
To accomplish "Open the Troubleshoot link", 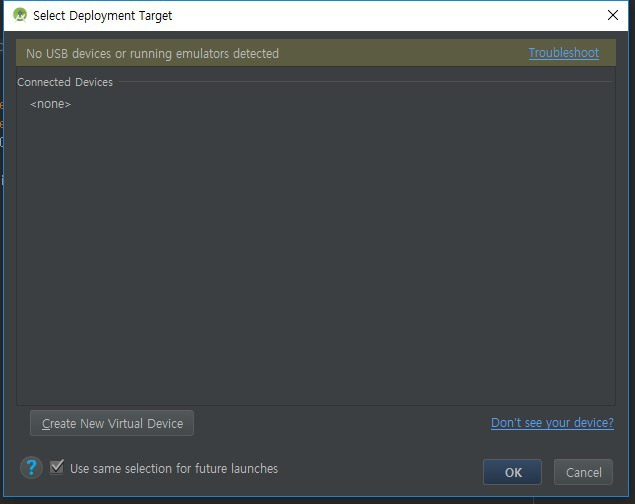I will (563, 53).
